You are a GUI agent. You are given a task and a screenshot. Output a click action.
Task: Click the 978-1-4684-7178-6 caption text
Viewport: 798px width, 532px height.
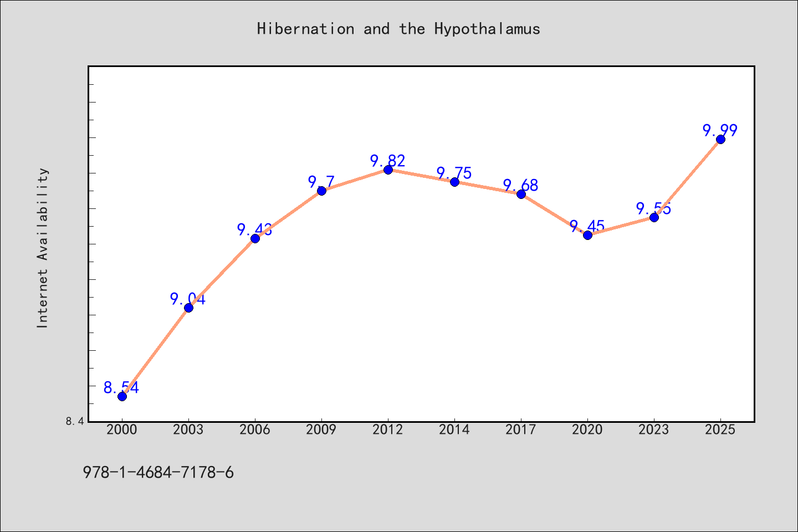158,473
